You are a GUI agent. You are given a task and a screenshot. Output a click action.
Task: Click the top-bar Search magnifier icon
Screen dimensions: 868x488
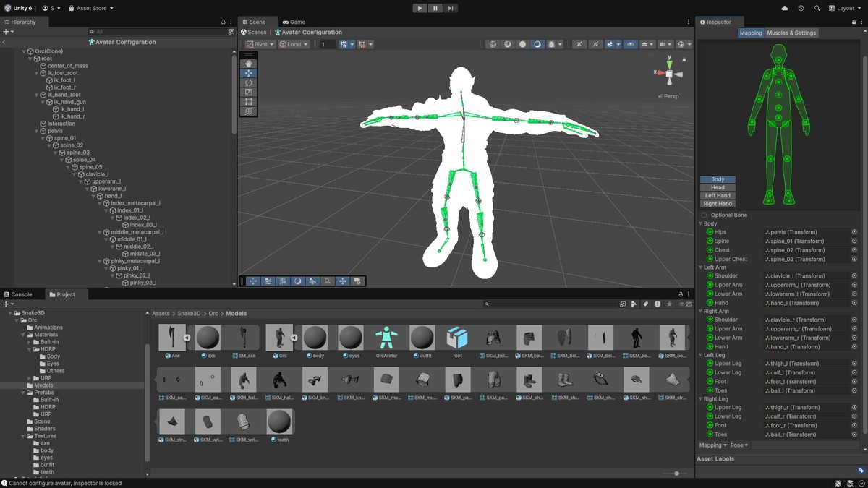click(817, 8)
